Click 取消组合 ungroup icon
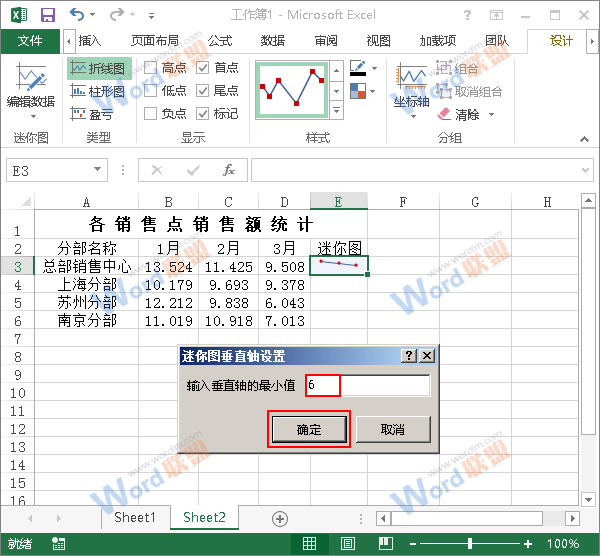 [x=443, y=91]
